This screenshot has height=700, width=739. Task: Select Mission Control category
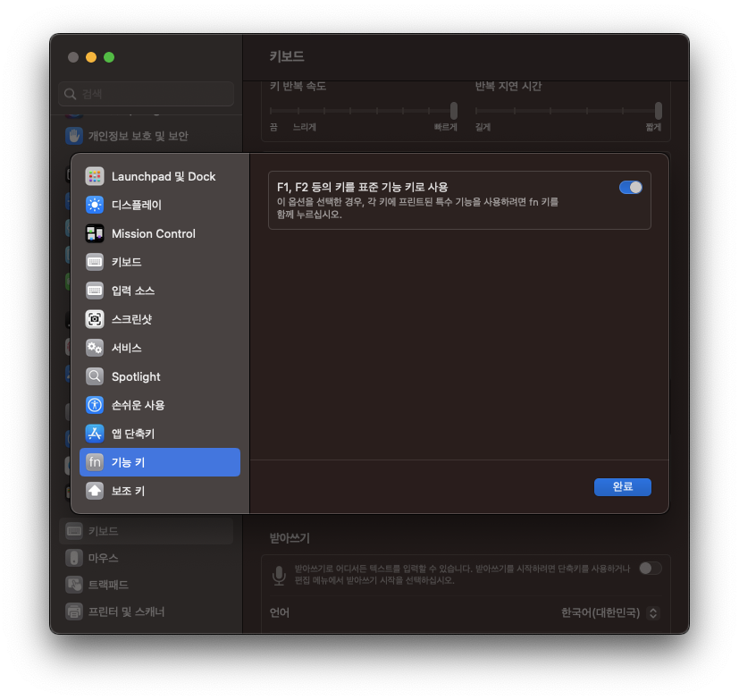160,233
